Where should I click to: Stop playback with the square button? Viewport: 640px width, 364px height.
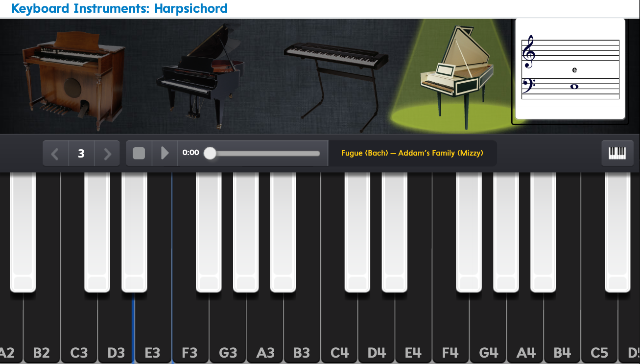(139, 153)
